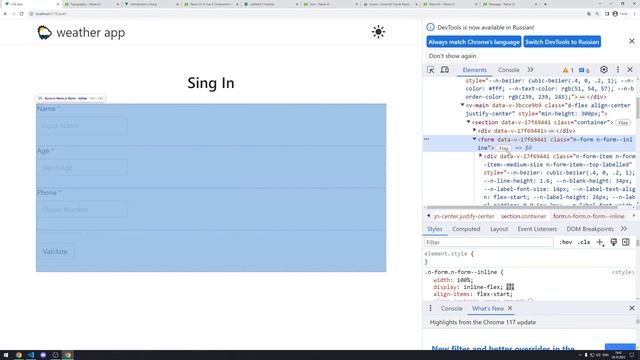Expand the div data-v-17f69441 node
The height and width of the screenshot is (360, 640).
point(475,130)
